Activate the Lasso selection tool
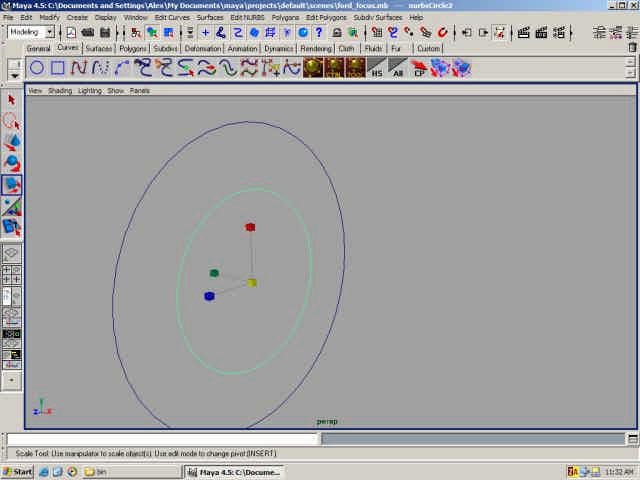 [x=12, y=120]
